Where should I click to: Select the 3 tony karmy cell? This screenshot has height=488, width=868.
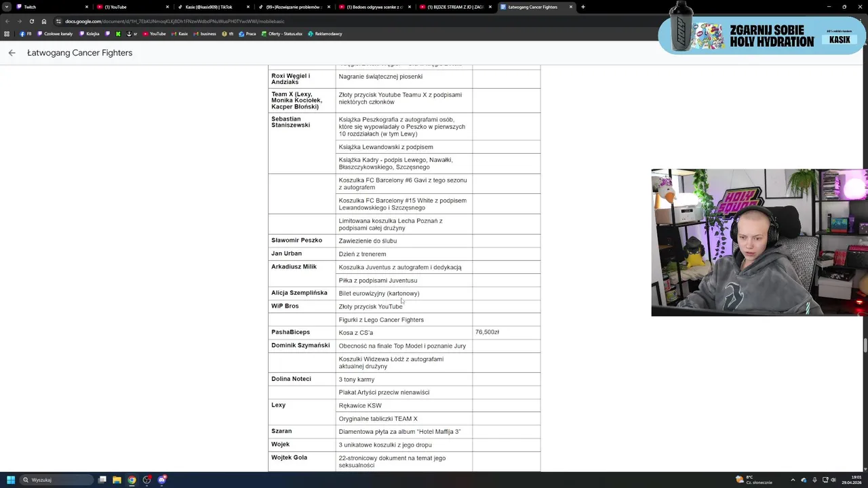(404, 380)
